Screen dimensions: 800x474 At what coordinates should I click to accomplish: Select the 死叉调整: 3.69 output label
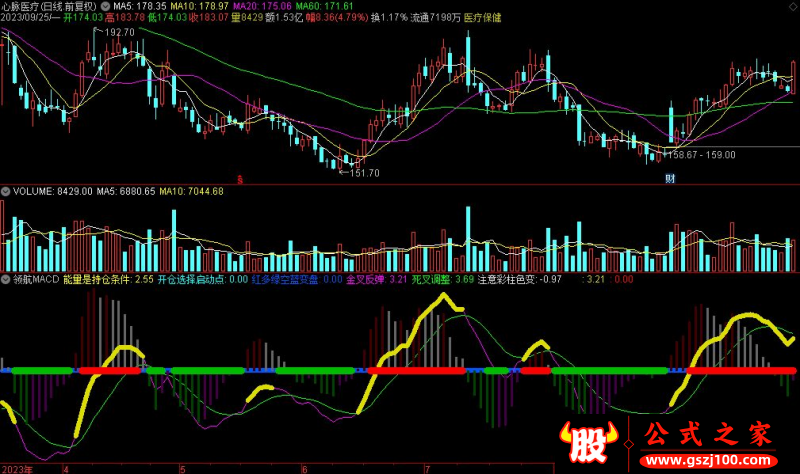point(443,280)
